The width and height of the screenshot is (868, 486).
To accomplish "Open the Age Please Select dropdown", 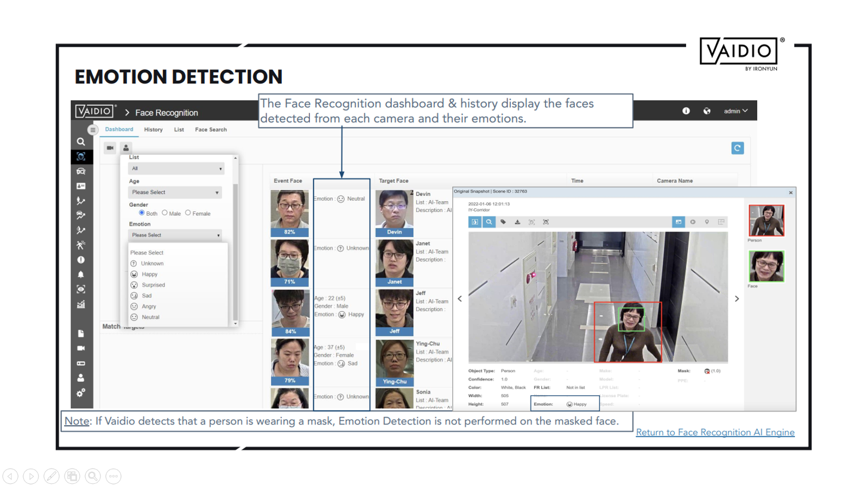I will click(x=175, y=192).
